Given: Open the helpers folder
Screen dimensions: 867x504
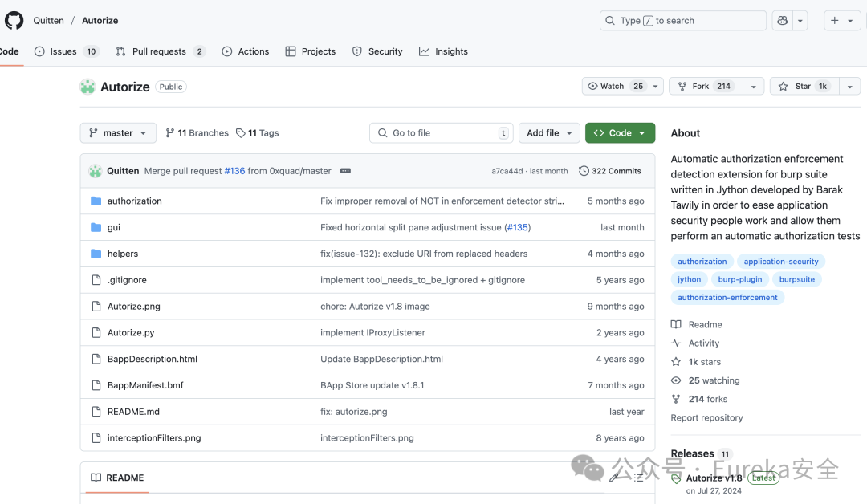Looking at the screenshot, I should coord(123,254).
